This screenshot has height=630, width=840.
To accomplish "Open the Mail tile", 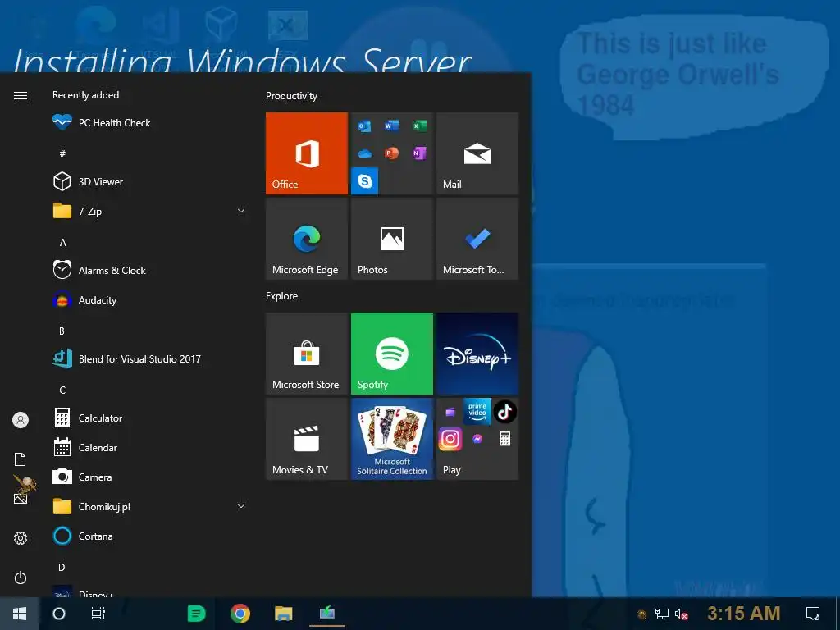I will coord(477,153).
